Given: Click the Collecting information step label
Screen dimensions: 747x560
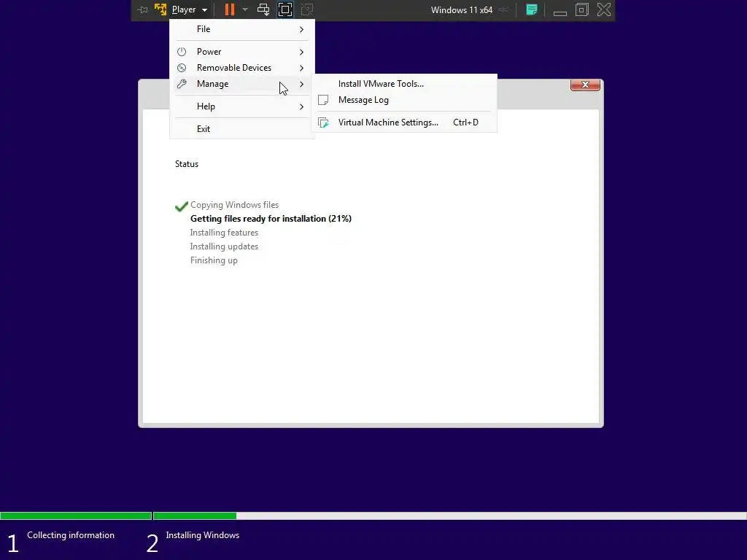Looking at the screenshot, I should click(71, 534).
